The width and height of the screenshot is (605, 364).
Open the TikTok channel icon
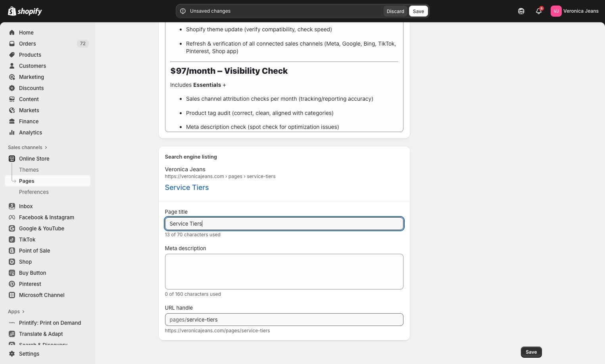click(x=12, y=239)
